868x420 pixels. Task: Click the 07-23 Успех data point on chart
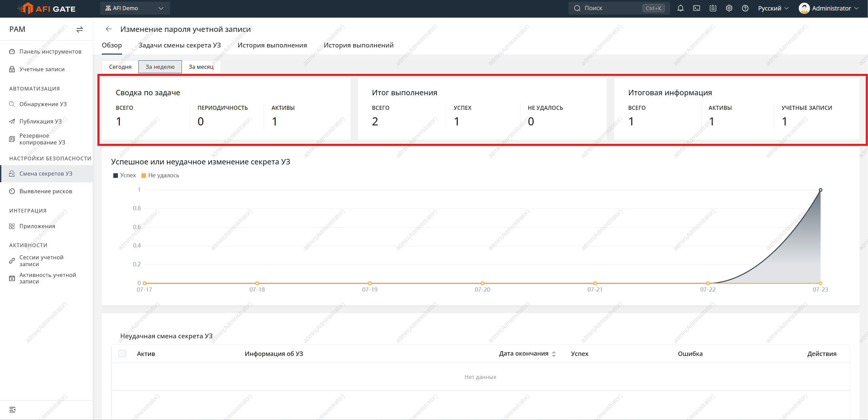(820, 190)
